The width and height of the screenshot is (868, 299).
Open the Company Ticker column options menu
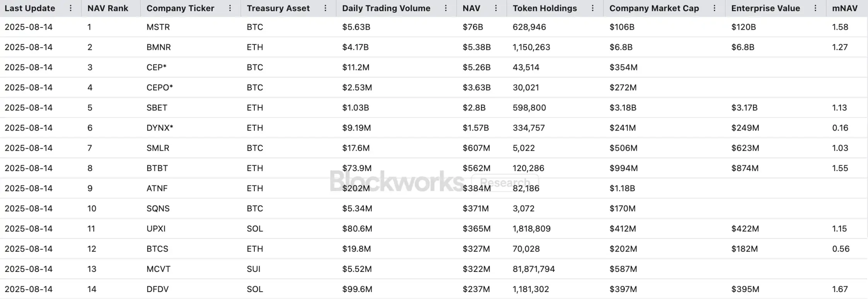coord(230,8)
